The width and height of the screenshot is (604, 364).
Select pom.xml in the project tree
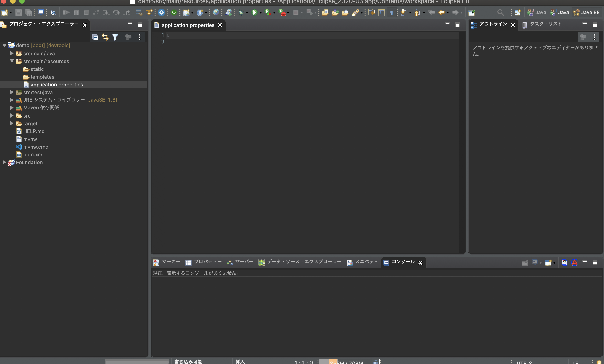(33, 155)
